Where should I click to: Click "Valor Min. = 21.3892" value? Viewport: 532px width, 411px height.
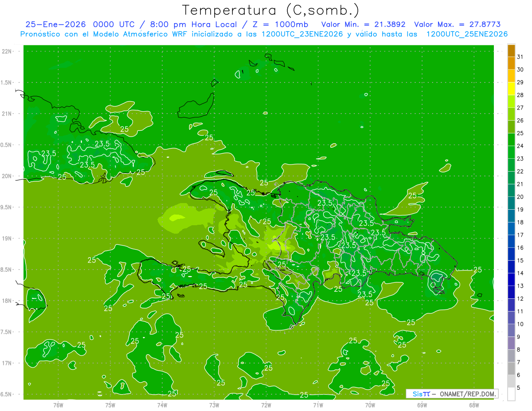pos(363,25)
